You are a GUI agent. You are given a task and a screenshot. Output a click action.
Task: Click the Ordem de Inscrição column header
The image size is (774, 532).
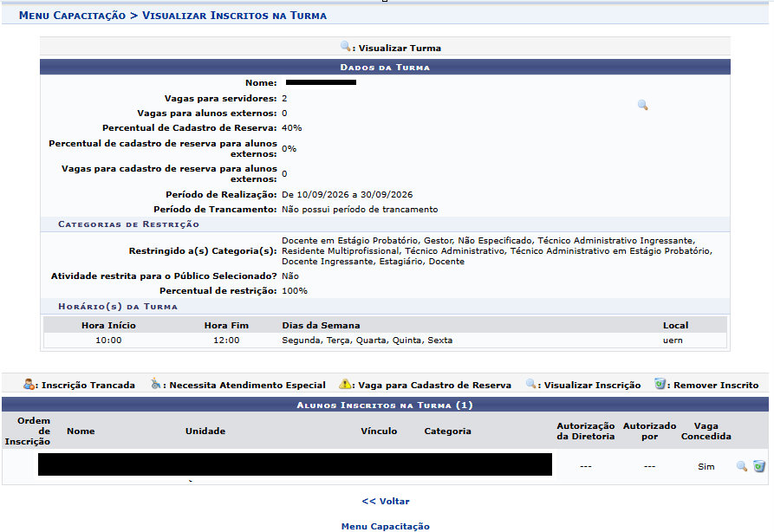point(28,431)
